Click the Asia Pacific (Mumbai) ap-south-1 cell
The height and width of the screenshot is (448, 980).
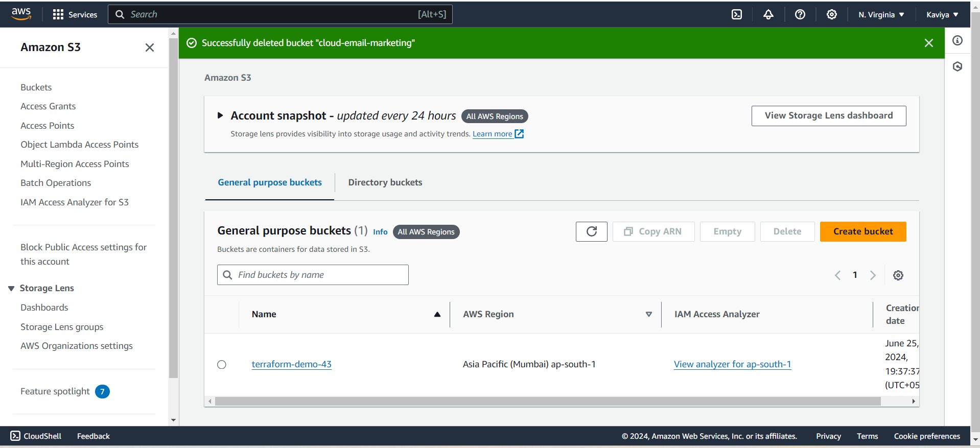tap(529, 364)
